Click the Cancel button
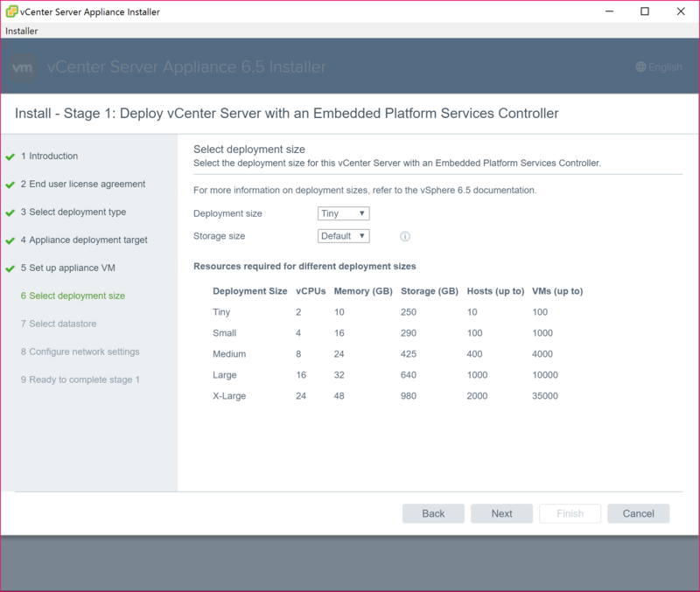This screenshot has width=700, height=592. click(x=639, y=513)
